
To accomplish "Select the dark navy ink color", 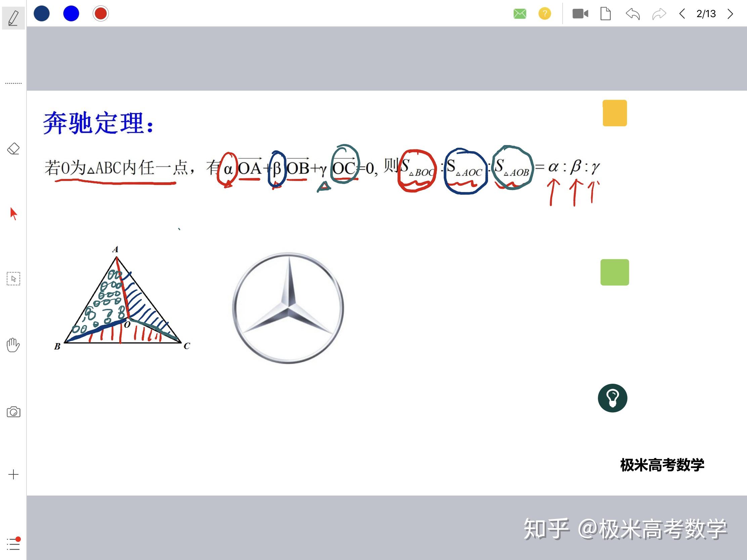I will (41, 13).
